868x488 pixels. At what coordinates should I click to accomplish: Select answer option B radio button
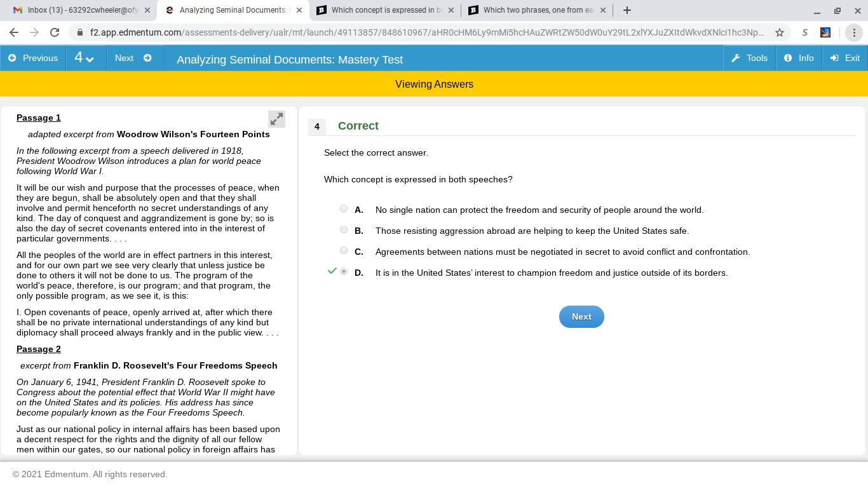pos(344,229)
